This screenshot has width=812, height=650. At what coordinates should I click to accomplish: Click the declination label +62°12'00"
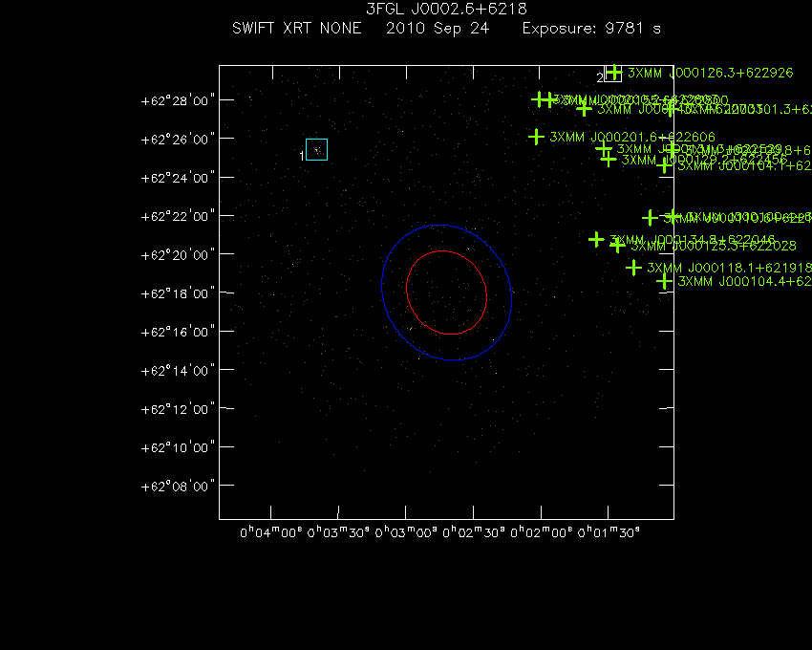pyautogui.click(x=178, y=409)
